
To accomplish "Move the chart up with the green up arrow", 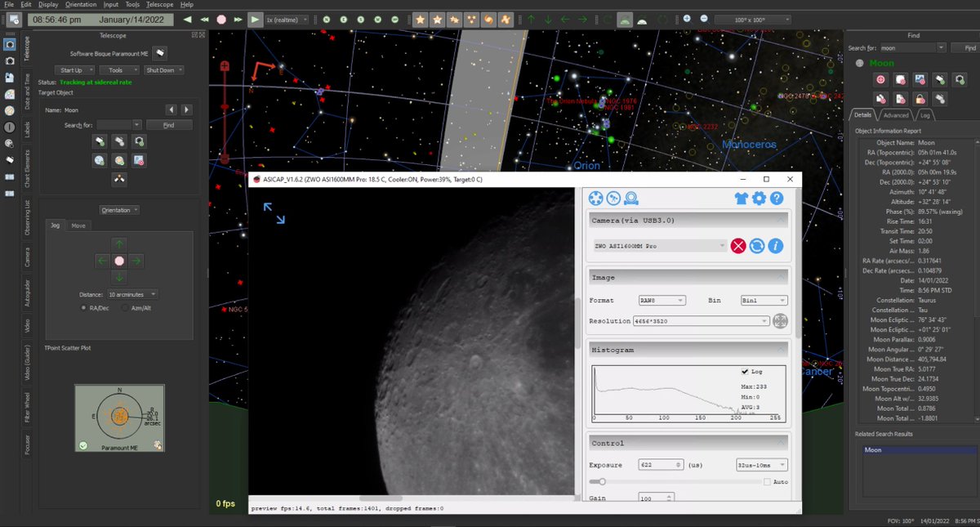I will coord(532,19).
